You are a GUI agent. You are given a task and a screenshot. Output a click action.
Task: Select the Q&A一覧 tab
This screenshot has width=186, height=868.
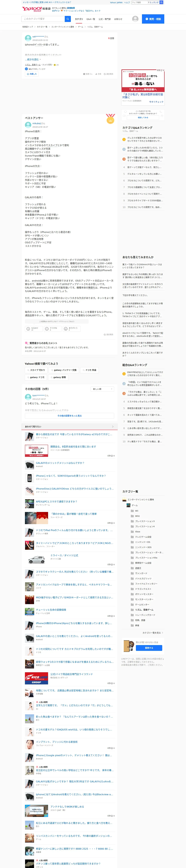pyautogui.click(x=91, y=19)
